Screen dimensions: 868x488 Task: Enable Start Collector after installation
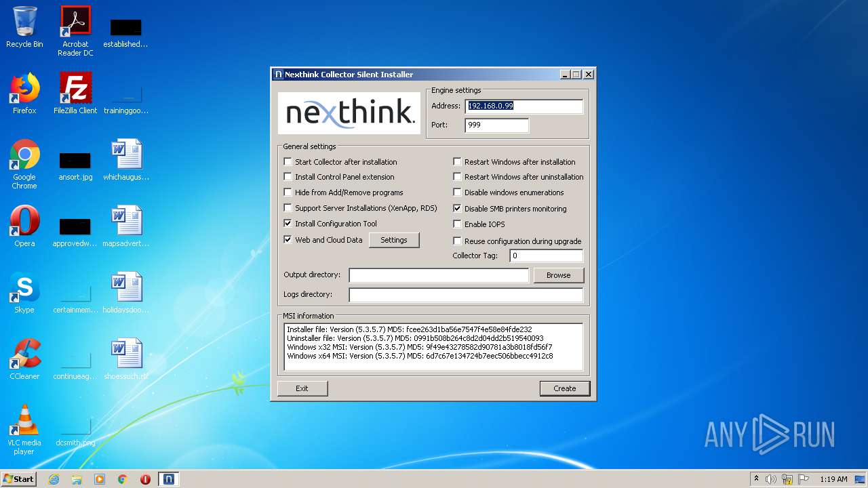click(288, 162)
